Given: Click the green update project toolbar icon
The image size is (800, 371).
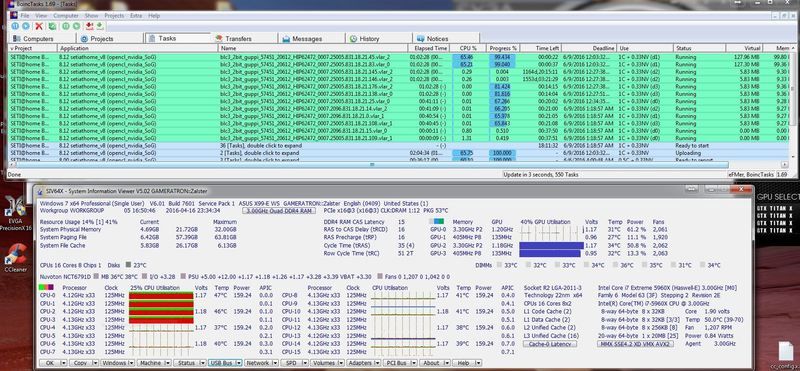Looking at the screenshot, I should (x=53, y=26).
